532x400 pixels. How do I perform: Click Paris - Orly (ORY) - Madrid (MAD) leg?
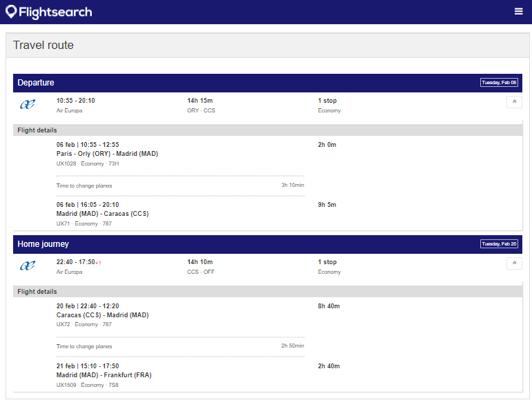pyautogui.click(x=107, y=154)
